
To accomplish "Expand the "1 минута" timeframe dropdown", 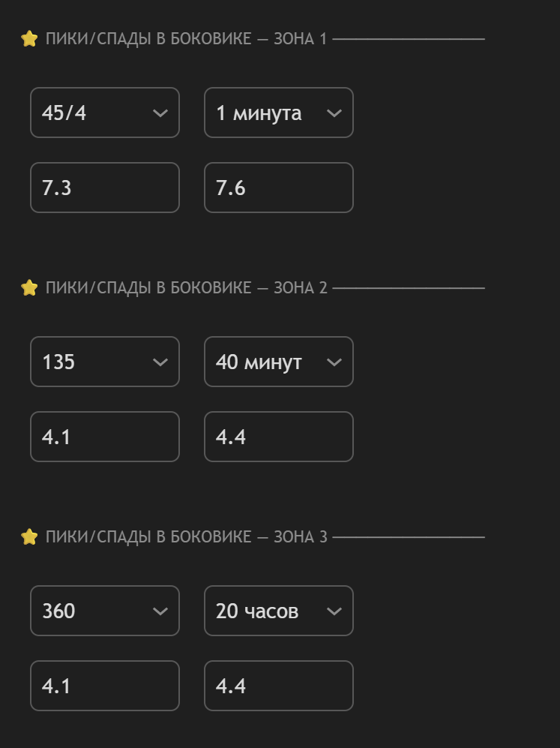I will [278, 113].
